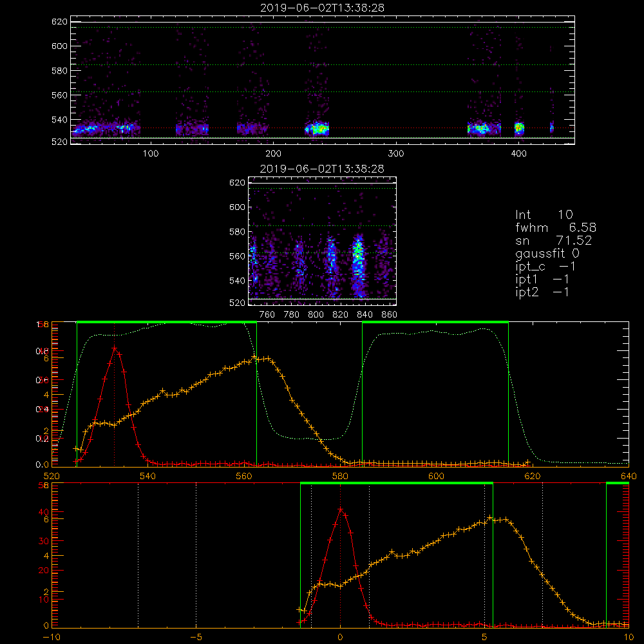Click the bright blob near 400 in top spectrogram
This screenshot has height=644, width=644.
point(520,128)
